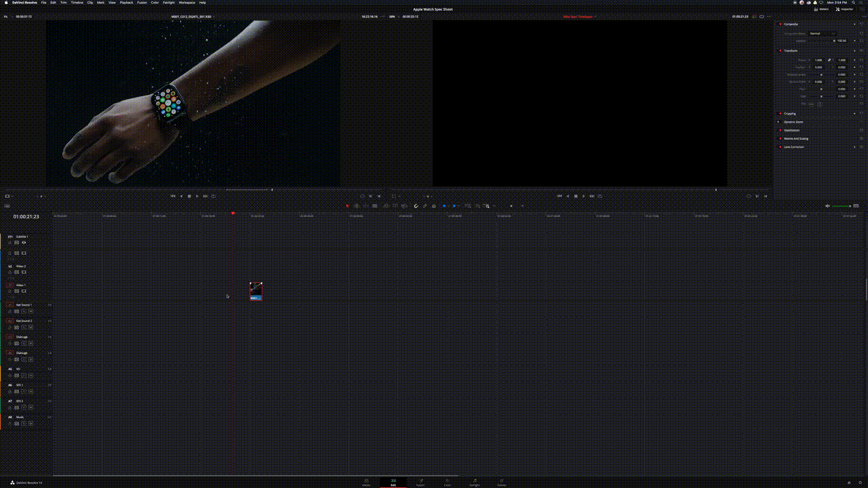This screenshot has height=488, width=868.
Task: Mute the Nat Sound 1 track
Action: click(31, 310)
